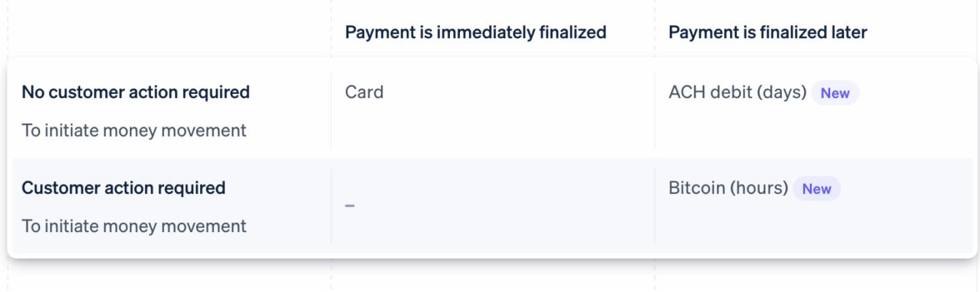Select the "Payment is finalized later" column header
The height and width of the screenshot is (292, 980).
767,33
